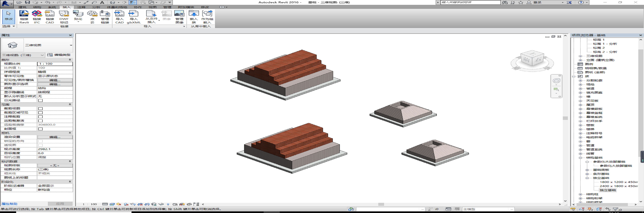The image size is (644, 213).
Task: Open 管理图像 (Manage Images)
Action: pyautogui.click(x=179, y=17)
